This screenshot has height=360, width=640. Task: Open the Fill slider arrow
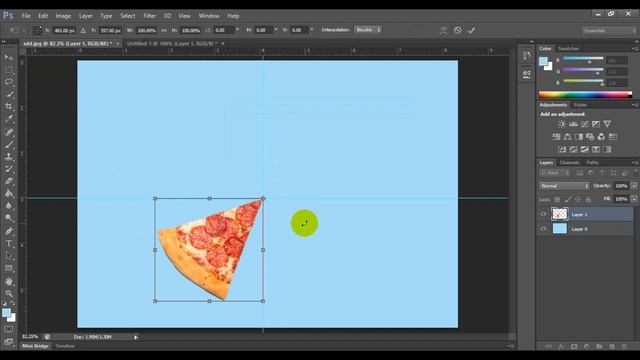(634, 199)
